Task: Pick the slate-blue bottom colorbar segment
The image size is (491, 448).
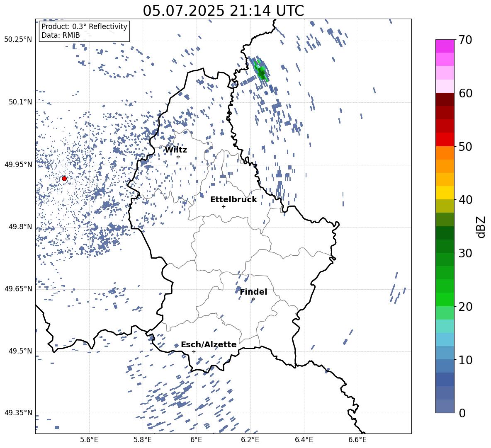Action: [445, 406]
